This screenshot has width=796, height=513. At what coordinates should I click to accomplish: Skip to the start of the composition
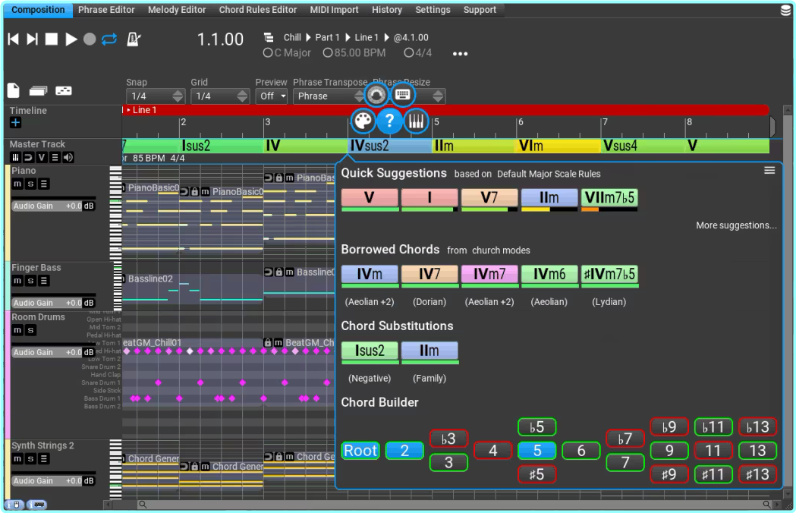tap(13, 39)
